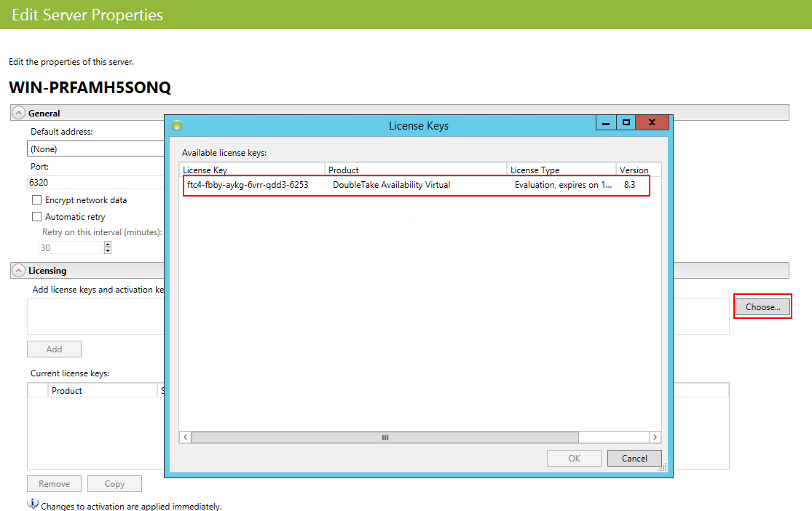Screen dimensions: 812x511
Task: Collapse the Licensing section chevron
Action: (x=19, y=271)
